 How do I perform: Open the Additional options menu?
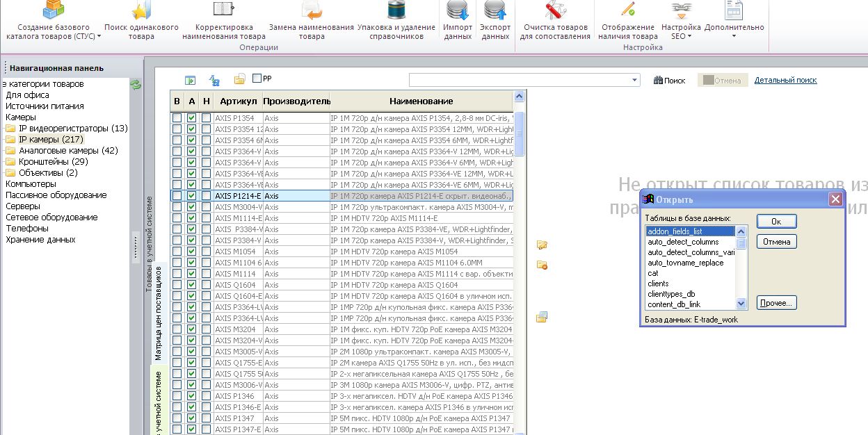pyautogui.click(x=734, y=21)
